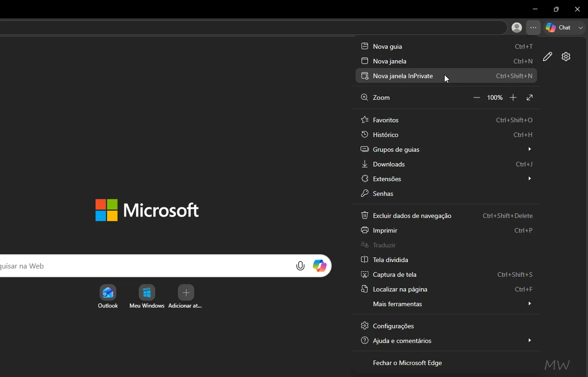Open Copilot Chat button
The width and height of the screenshot is (588, 377).
[559, 28]
